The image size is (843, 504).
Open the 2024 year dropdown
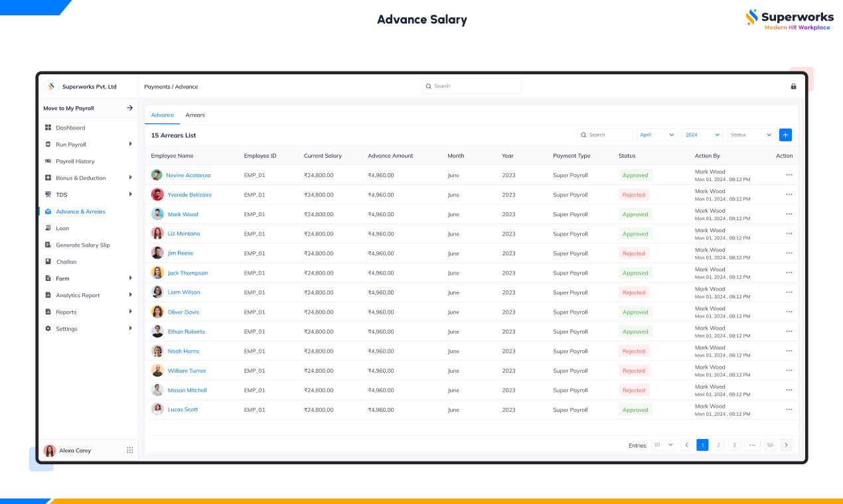(702, 135)
